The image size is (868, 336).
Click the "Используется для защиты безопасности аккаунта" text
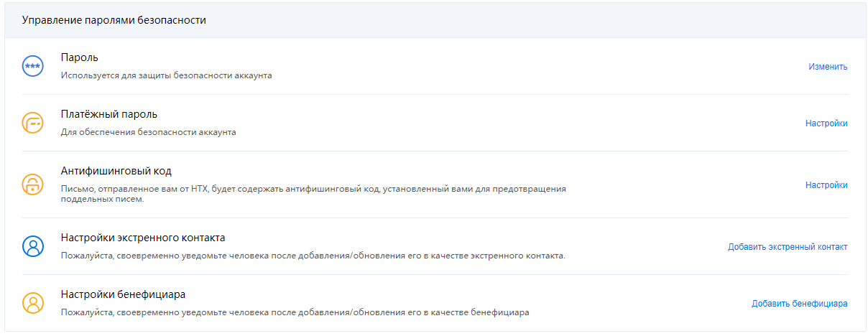click(x=167, y=75)
